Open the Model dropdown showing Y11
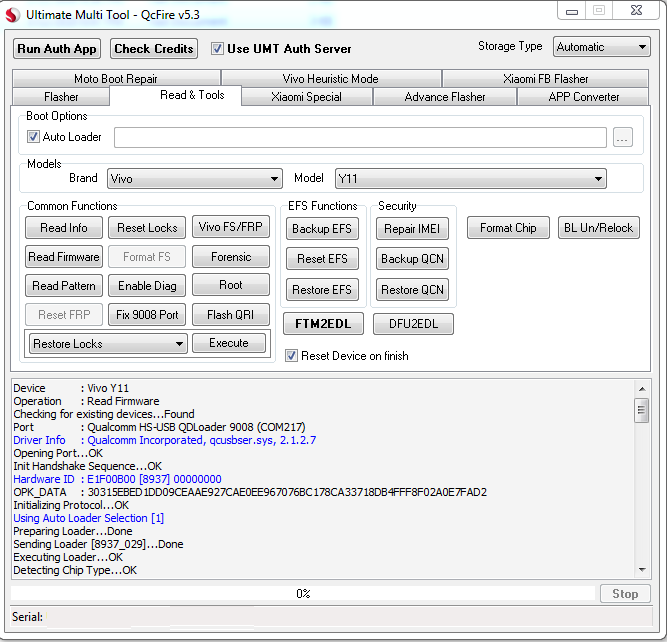Viewport: 667px width, 642px height. [x=470, y=178]
